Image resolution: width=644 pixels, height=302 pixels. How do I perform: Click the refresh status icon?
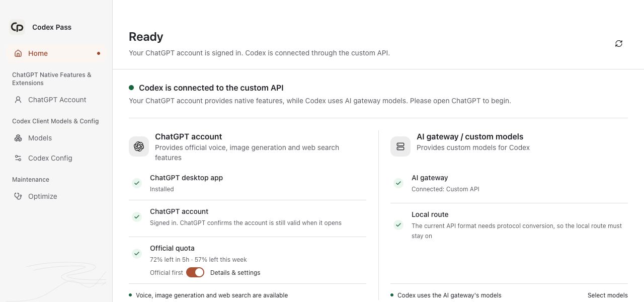(619, 44)
